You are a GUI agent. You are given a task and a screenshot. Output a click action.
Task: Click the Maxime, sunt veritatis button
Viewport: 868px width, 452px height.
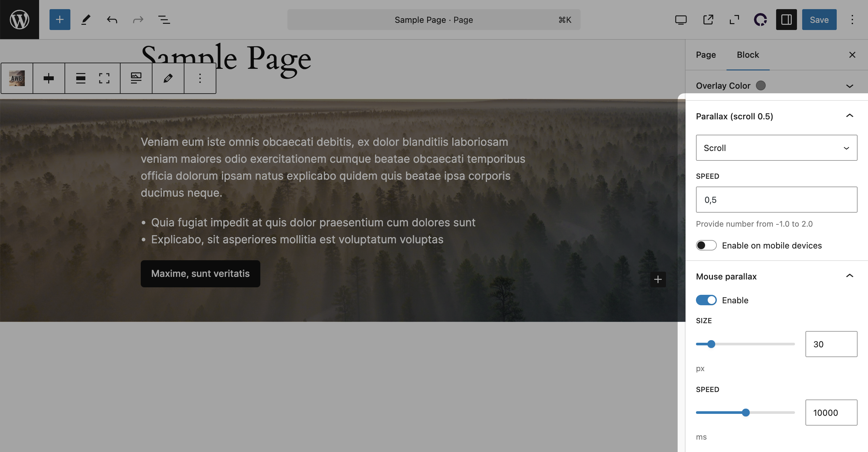coord(200,274)
